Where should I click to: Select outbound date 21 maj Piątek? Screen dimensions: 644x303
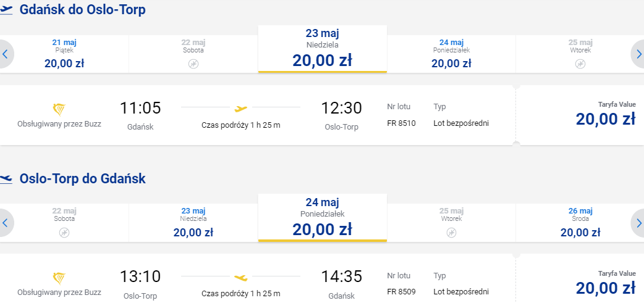pyautogui.click(x=64, y=54)
